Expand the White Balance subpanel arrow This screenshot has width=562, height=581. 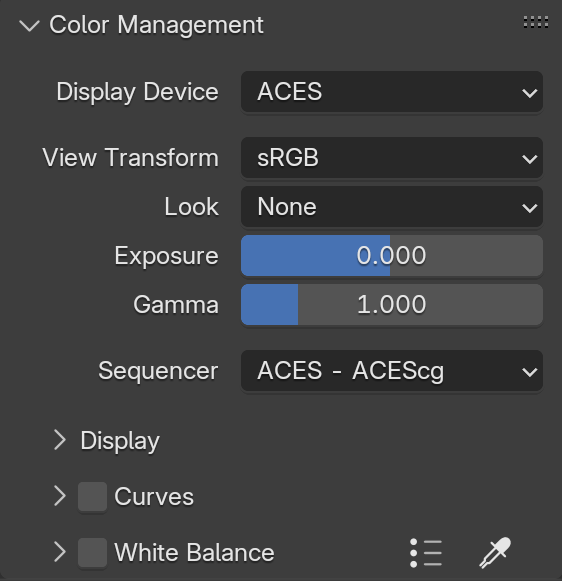tap(60, 552)
